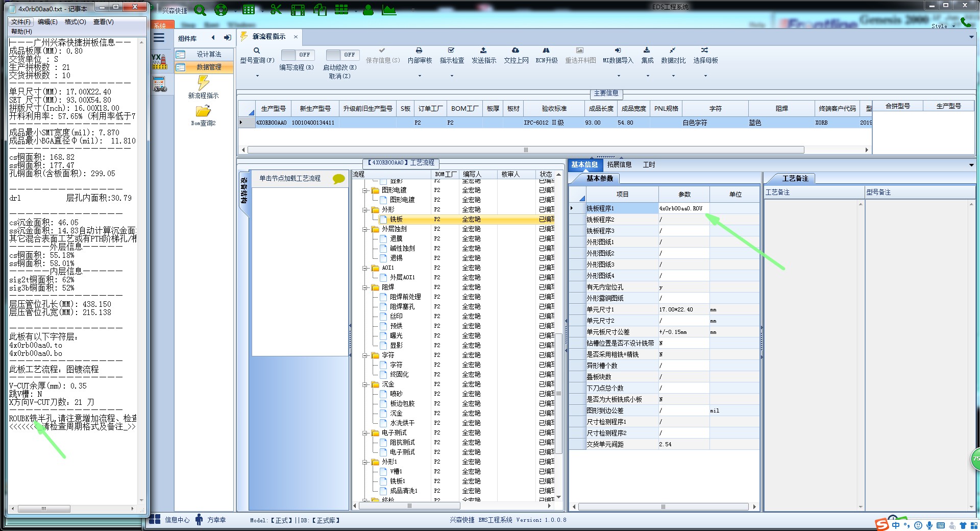The height and width of the screenshot is (531, 980).
Task: Click the main info table horizontal scrollbar
Action: pyautogui.click(x=526, y=150)
